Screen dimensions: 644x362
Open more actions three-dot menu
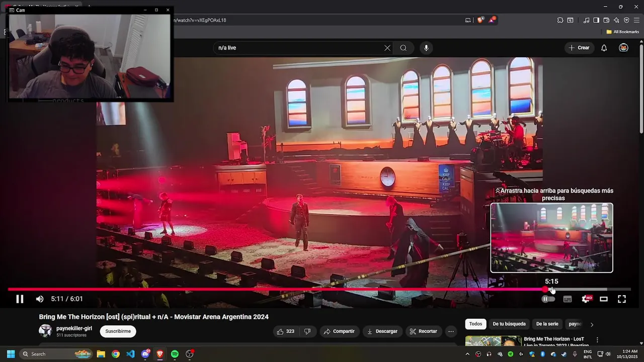pos(451,331)
